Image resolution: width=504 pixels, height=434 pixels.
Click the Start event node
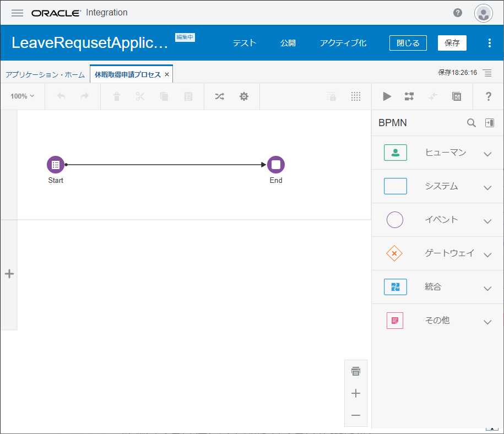(55, 164)
